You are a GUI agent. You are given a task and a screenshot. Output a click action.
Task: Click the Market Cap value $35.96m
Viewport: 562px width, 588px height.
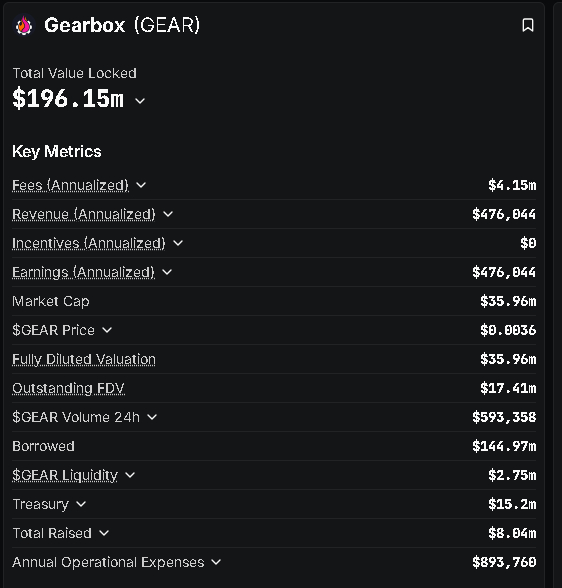tap(508, 301)
